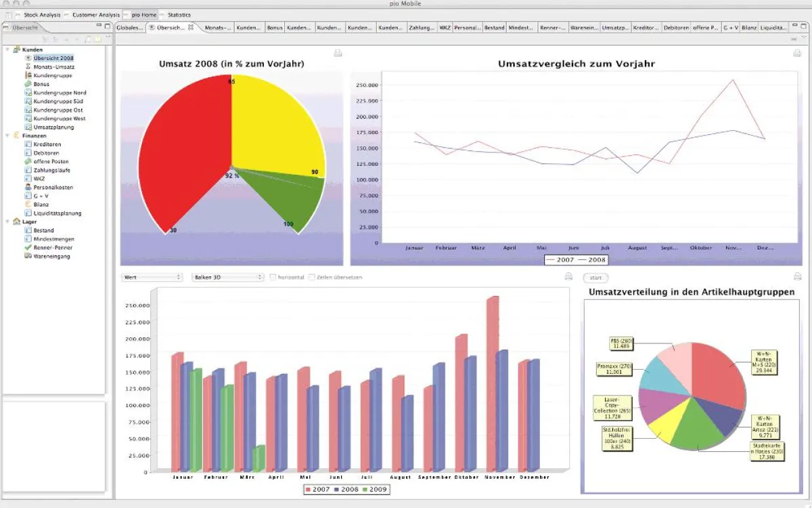This screenshot has width=812, height=508.
Task: Click the Personalkosten person icon
Action: point(28,187)
